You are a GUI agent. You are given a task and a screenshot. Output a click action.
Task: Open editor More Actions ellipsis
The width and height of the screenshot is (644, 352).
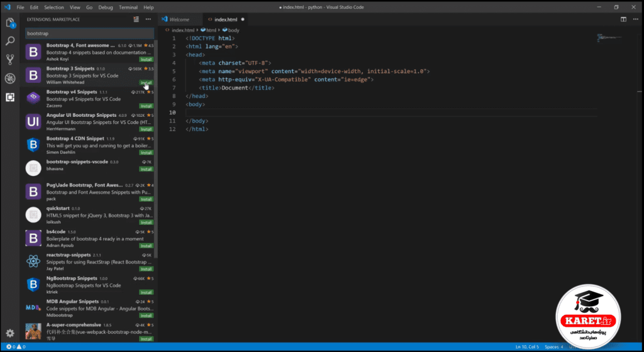click(x=635, y=19)
